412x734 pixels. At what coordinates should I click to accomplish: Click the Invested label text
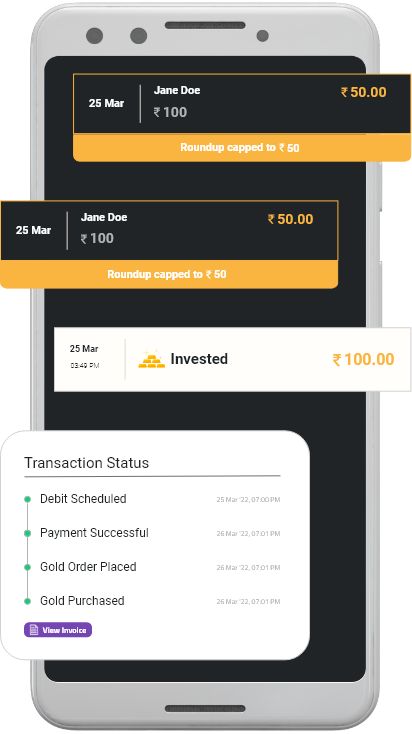point(199,359)
